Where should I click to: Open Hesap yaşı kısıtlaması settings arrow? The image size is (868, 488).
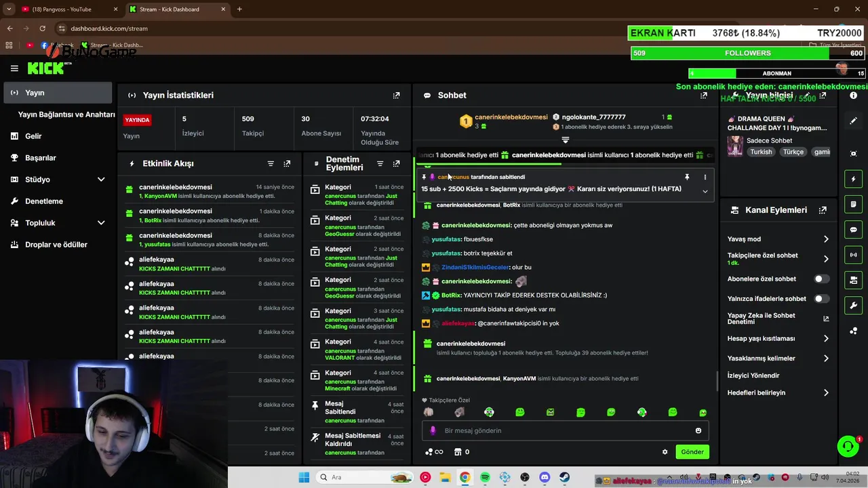pyautogui.click(x=826, y=339)
